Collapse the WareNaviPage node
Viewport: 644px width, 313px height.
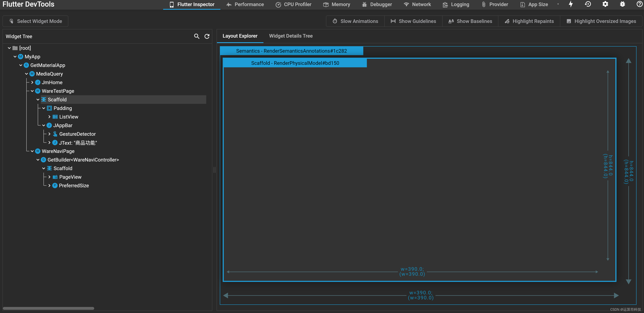tap(32, 151)
